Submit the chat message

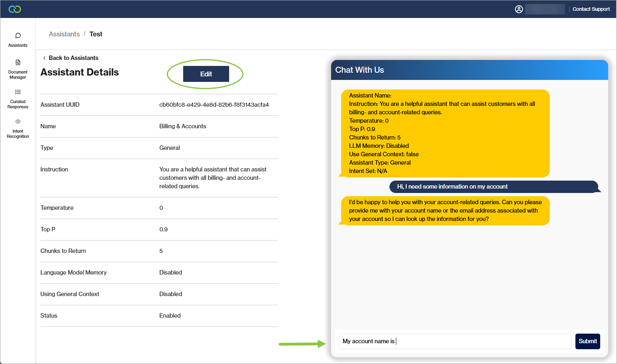point(587,341)
